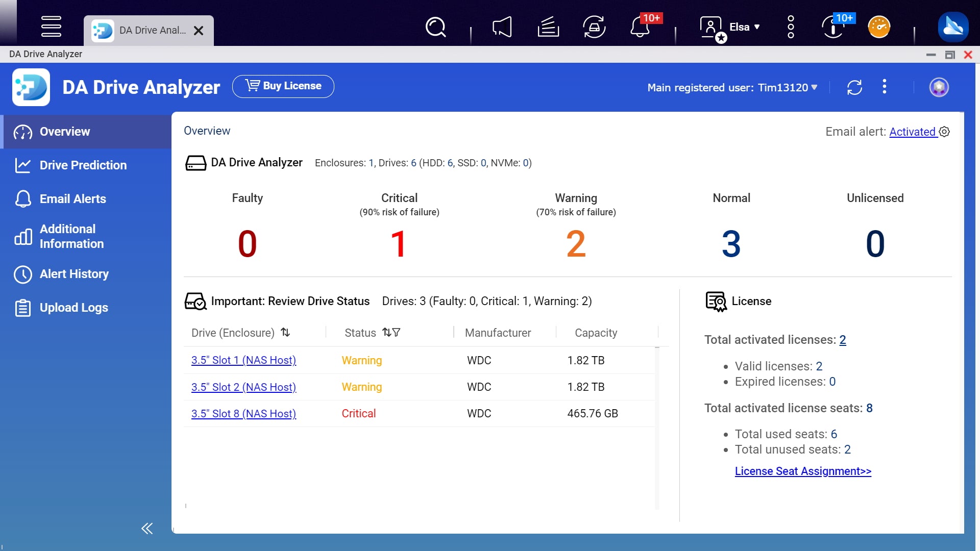Click on the Email alert Activated status
Screen dimensions: 980x551
click(x=913, y=131)
